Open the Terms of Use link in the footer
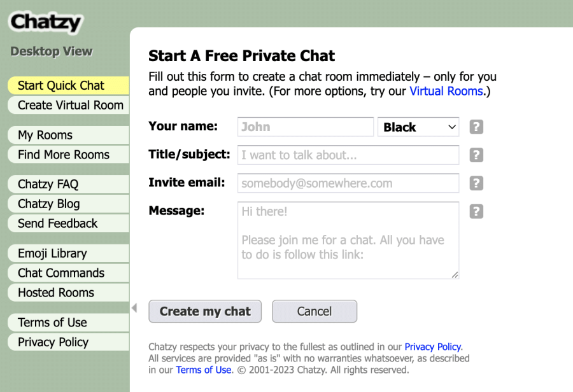This screenshot has width=573, height=392. [x=203, y=370]
